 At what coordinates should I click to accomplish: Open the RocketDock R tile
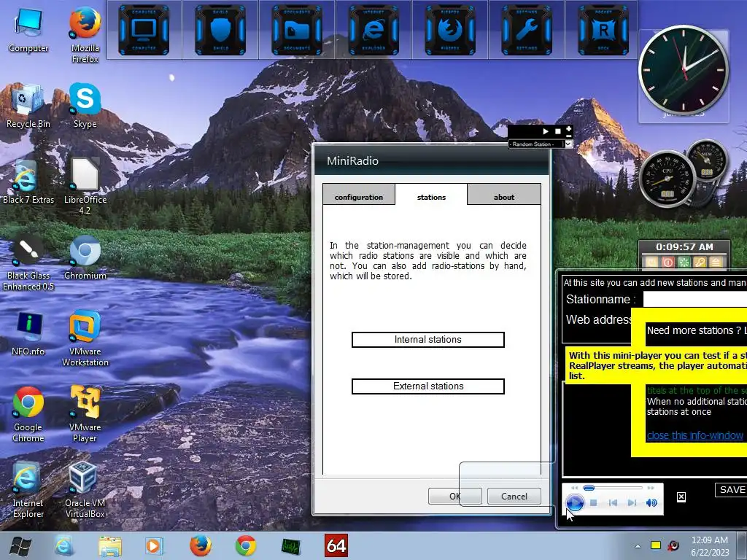603,30
